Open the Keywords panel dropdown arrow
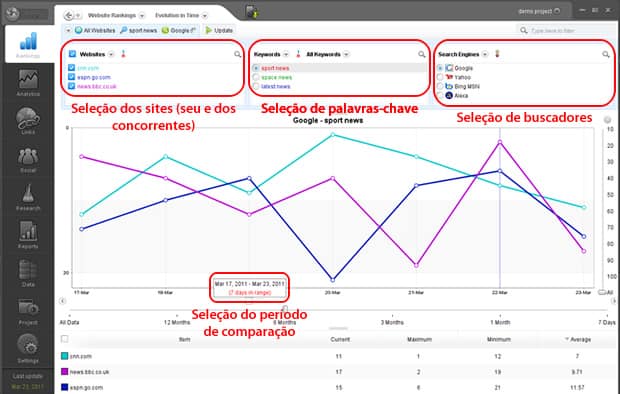The height and width of the screenshot is (394, 620). click(x=286, y=54)
